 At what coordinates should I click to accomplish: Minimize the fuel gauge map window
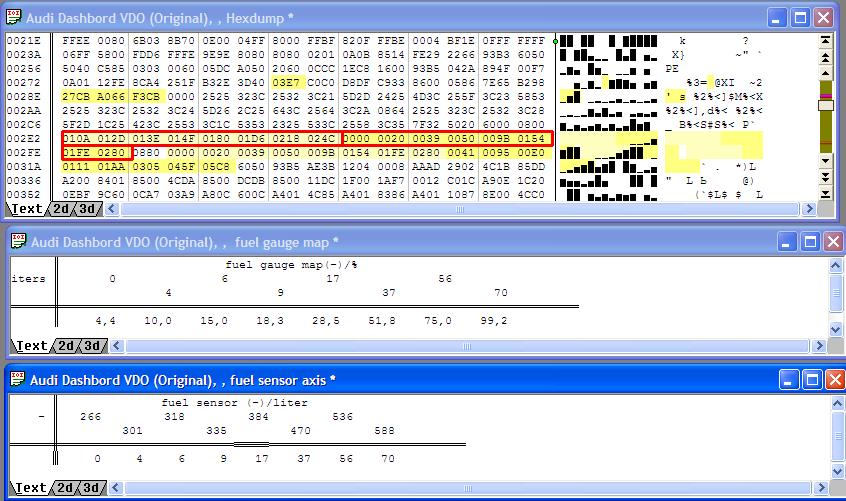pos(788,242)
